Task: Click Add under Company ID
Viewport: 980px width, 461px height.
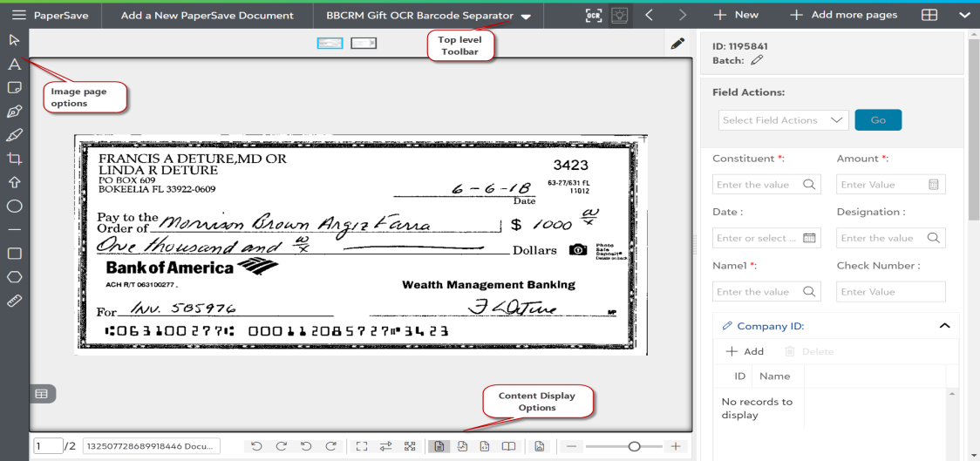Action: point(745,351)
